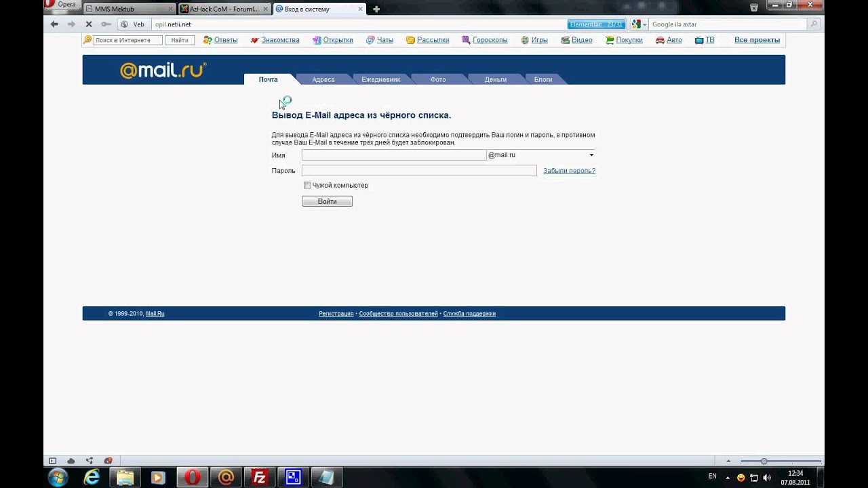This screenshot has width=868, height=488.
Task: Open the Google search engine dropdown
Action: [638, 24]
